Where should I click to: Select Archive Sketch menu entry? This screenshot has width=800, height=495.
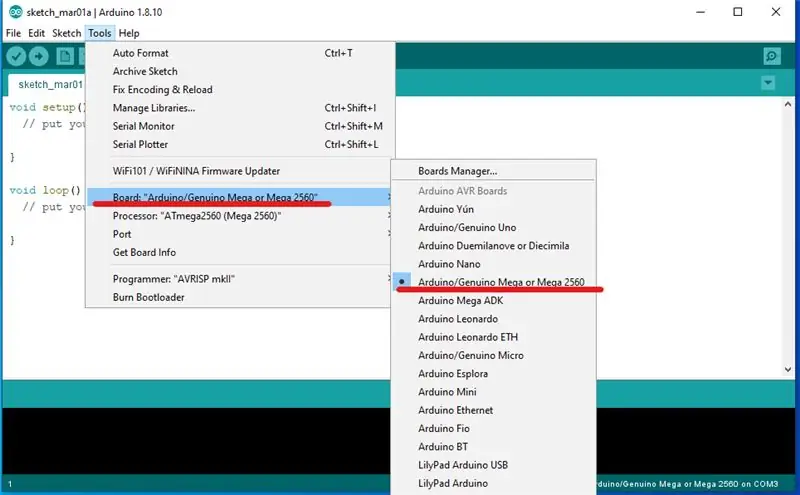(240, 71)
